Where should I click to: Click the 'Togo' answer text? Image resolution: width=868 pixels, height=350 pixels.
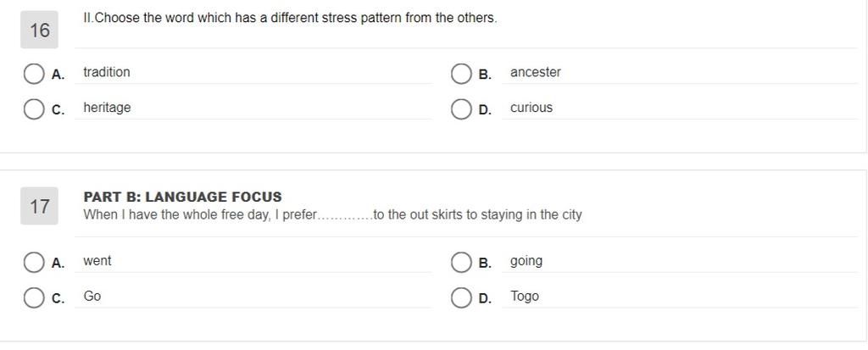click(525, 297)
